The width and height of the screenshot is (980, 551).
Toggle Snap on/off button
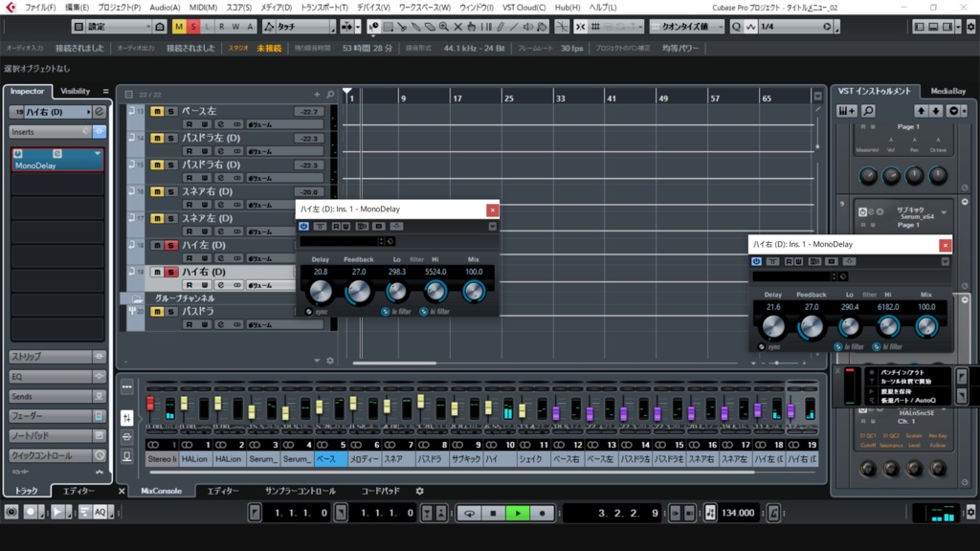point(581,27)
